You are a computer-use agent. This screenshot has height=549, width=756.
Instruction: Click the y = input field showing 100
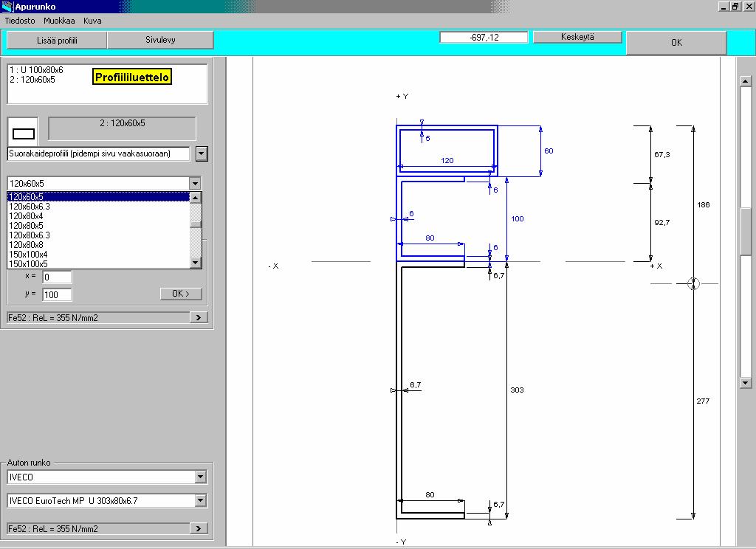(57, 294)
